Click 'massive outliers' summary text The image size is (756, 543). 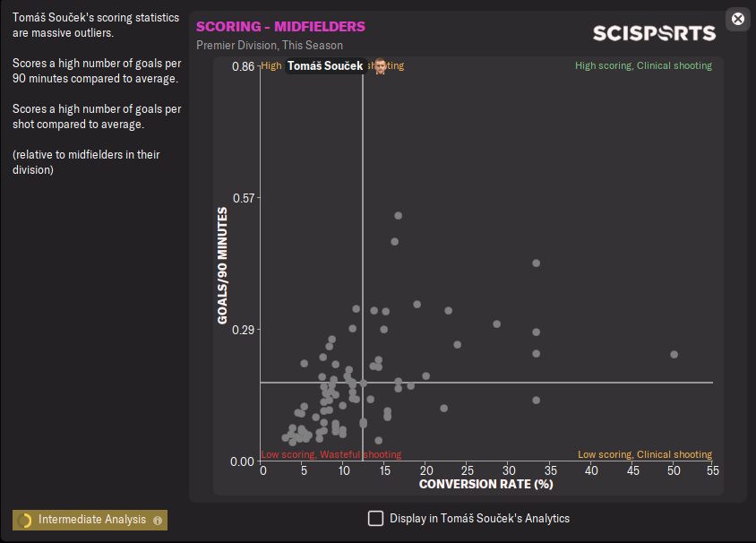pyautogui.click(x=73, y=33)
